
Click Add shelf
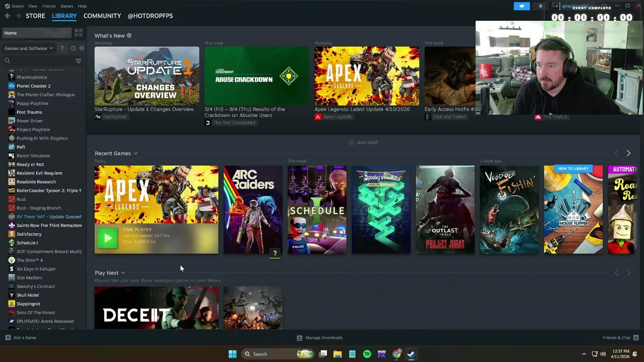coord(367,142)
